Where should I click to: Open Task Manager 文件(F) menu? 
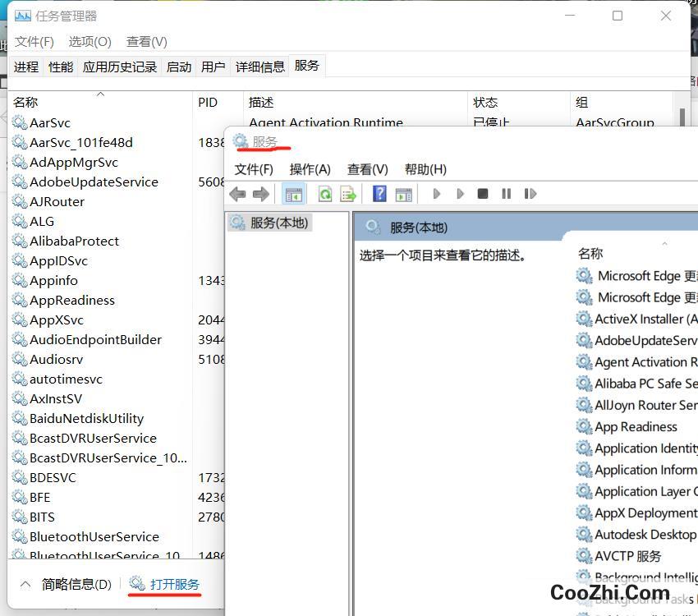[x=34, y=42]
